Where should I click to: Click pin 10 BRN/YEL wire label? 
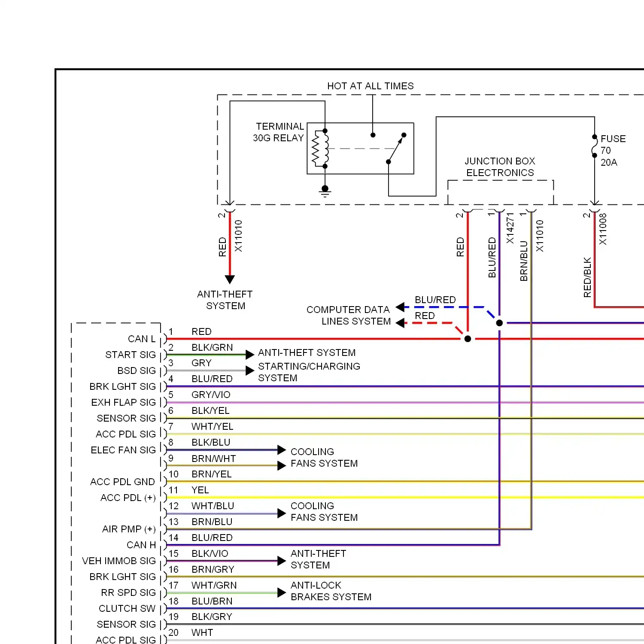pyautogui.click(x=211, y=474)
